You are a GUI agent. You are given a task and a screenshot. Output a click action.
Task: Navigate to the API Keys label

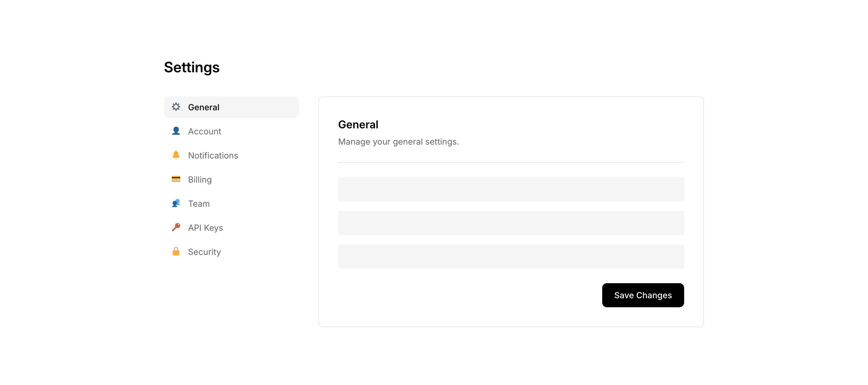coord(206,228)
